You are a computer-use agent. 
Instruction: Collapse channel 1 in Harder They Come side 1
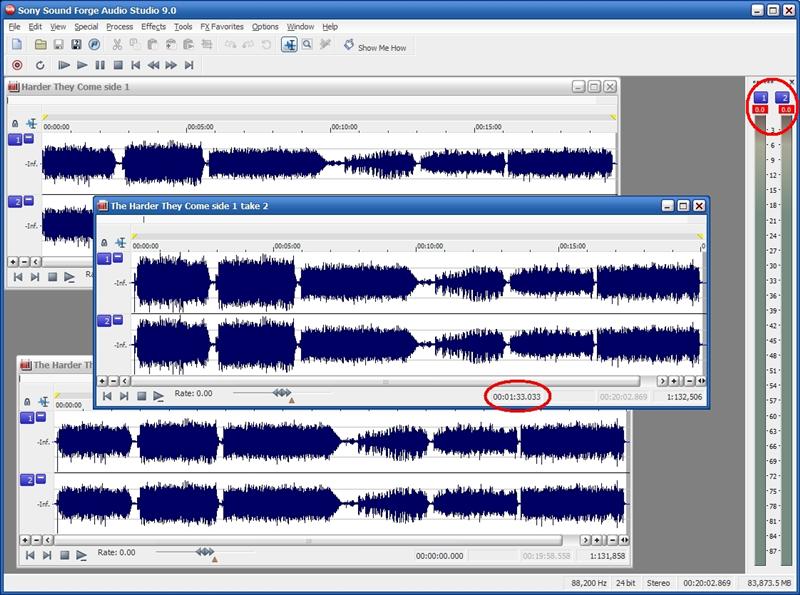click(29, 140)
